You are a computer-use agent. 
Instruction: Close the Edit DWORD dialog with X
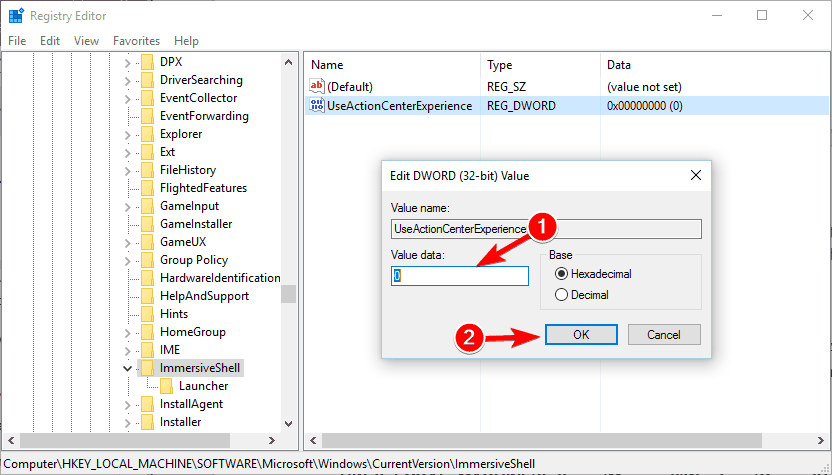click(696, 175)
